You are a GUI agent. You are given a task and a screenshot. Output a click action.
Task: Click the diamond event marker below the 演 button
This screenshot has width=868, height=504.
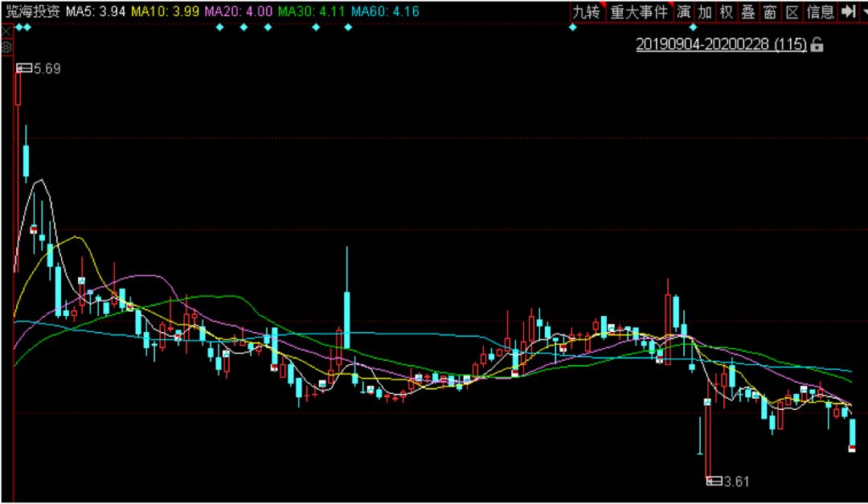(x=693, y=27)
